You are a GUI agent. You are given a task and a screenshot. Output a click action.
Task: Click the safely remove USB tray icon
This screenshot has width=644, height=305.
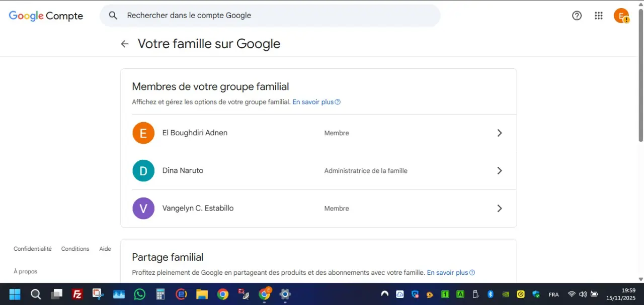475,294
